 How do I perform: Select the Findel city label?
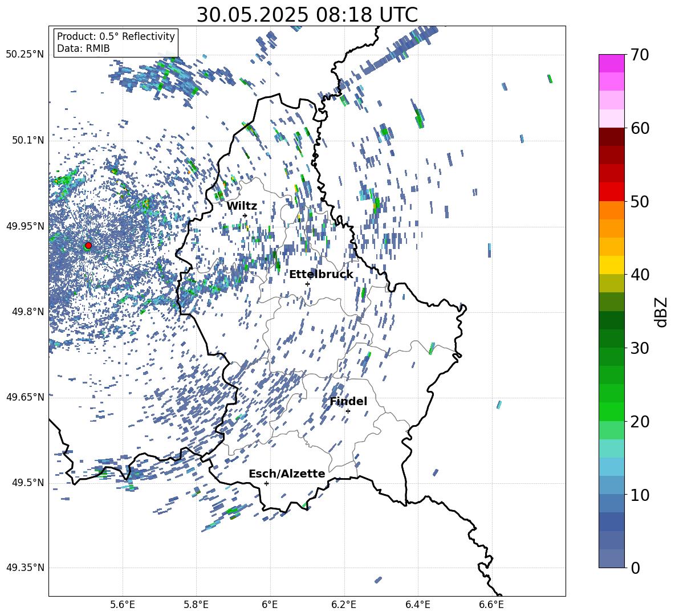pyautogui.click(x=348, y=401)
